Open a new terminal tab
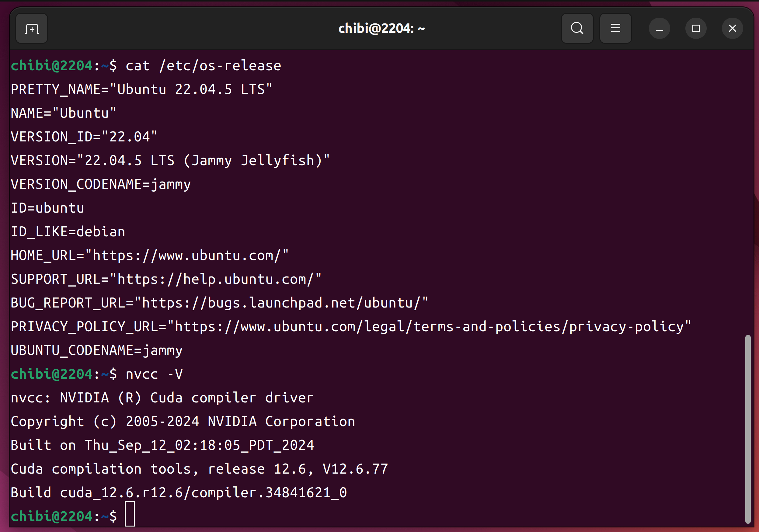This screenshot has width=759, height=532. click(x=32, y=29)
